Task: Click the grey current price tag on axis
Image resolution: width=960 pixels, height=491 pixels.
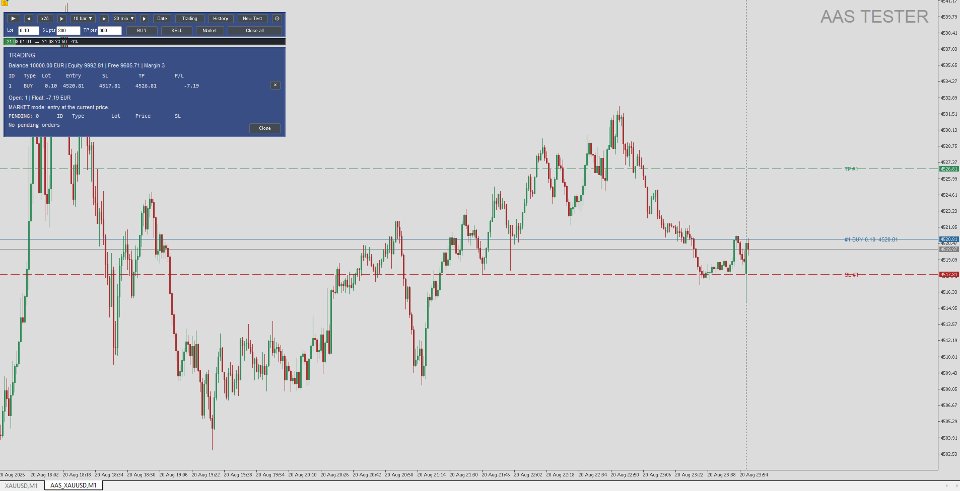Action: click(x=949, y=249)
